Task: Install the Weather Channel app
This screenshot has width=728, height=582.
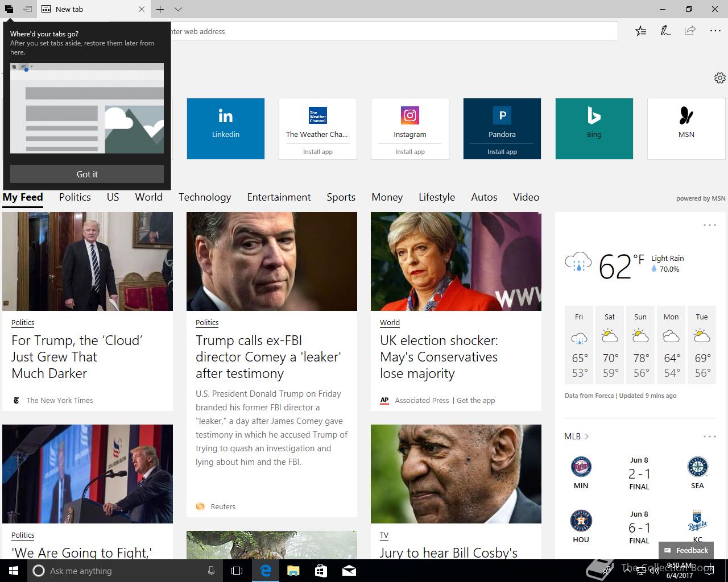Action: [318, 152]
